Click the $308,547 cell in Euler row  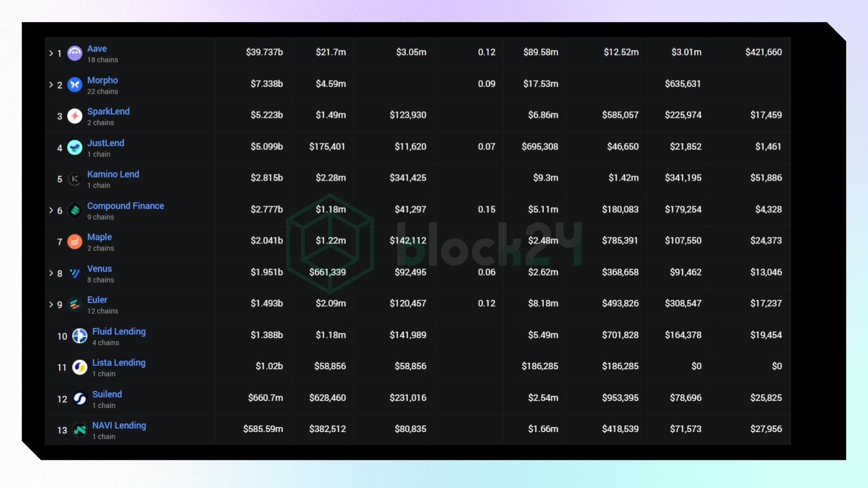[x=683, y=304]
